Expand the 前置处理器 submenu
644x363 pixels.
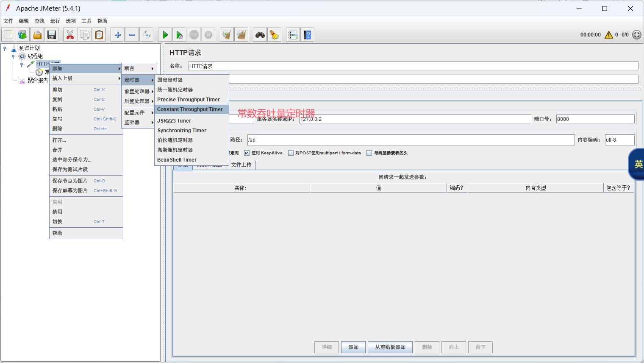pos(139,92)
